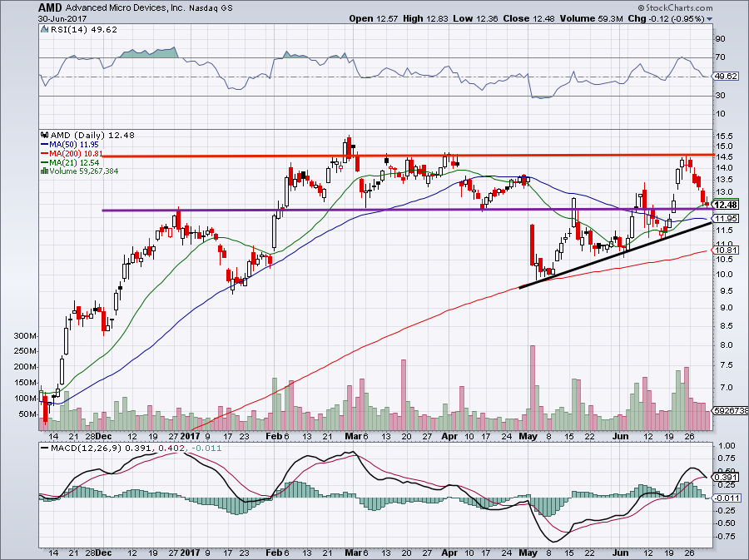Click the 'High 12.83' value
Screen dimensions: 749x560
point(425,18)
